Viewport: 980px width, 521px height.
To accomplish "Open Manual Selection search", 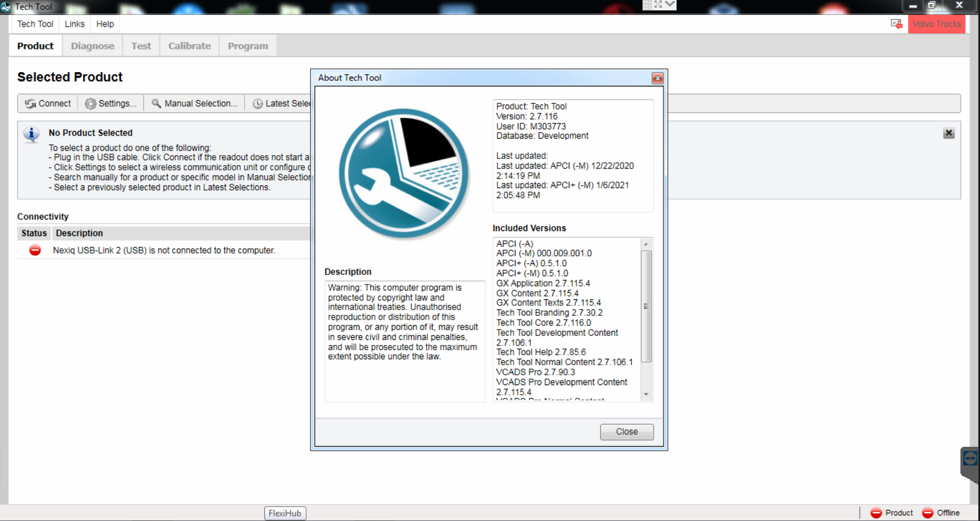I will pos(195,103).
